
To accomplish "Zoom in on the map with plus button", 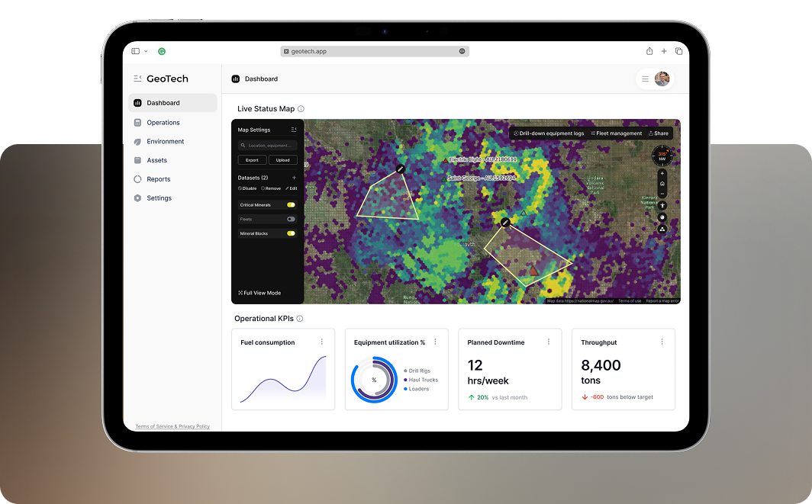I will pyautogui.click(x=662, y=174).
